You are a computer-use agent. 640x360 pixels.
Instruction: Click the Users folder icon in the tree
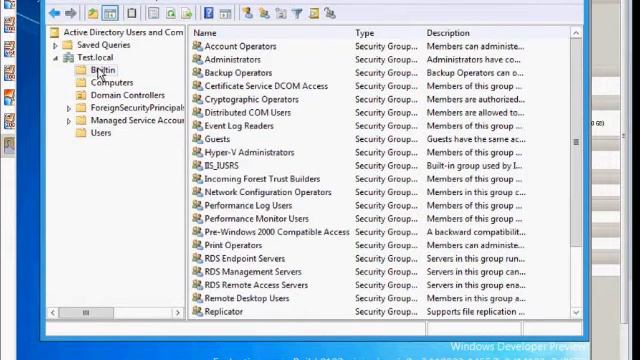(81, 133)
